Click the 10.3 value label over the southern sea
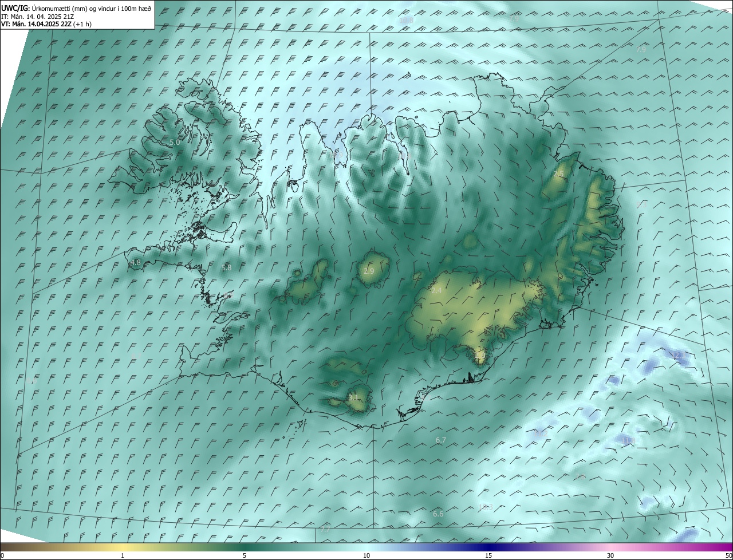Viewport: 733px width, 560px height. [486, 507]
